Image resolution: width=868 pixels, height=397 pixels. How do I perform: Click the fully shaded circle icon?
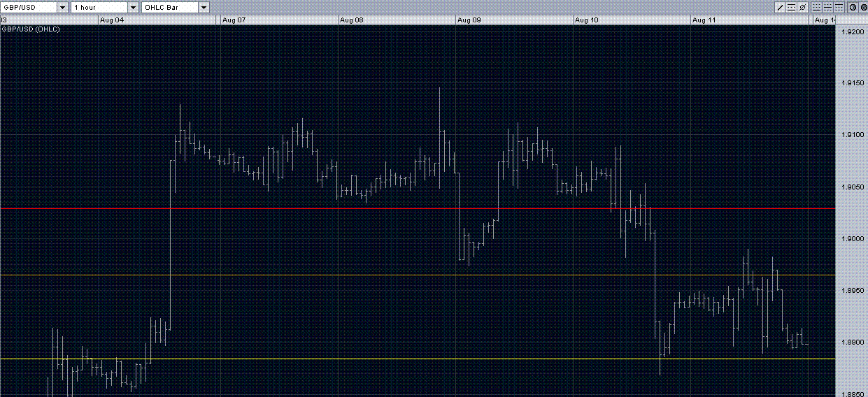864,7
